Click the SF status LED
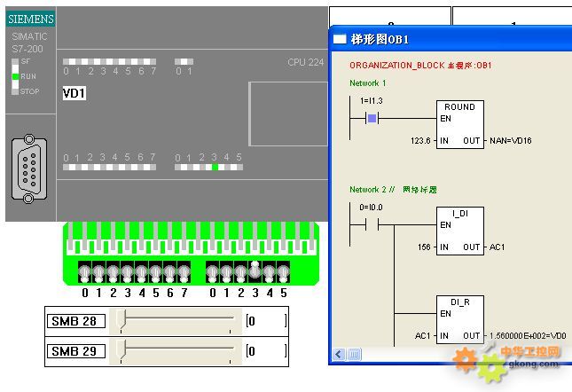 pyautogui.click(x=15, y=61)
